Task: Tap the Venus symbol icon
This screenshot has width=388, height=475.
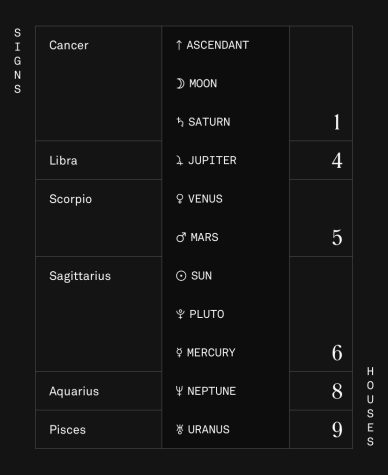Action: 180,199
